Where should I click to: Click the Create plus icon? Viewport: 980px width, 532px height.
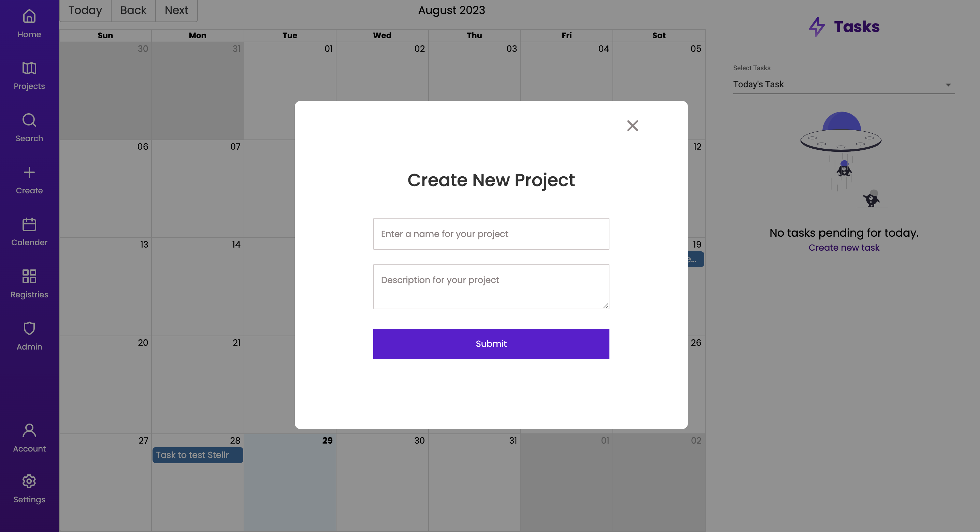coord(29,172)
